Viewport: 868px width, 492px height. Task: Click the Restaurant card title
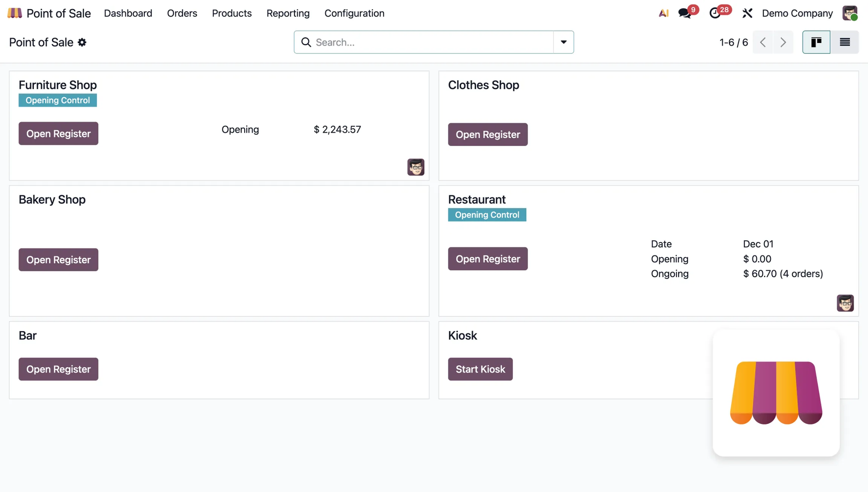click(476, 199)
